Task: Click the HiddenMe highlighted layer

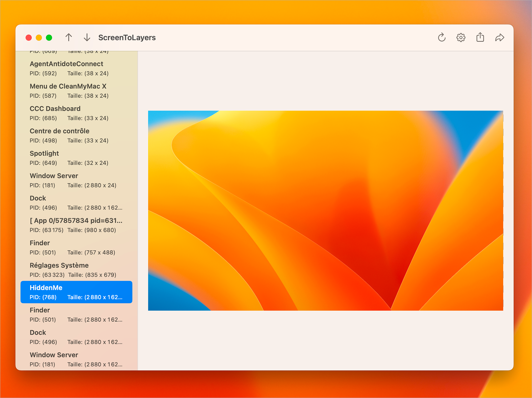Action: click(76, 292)
